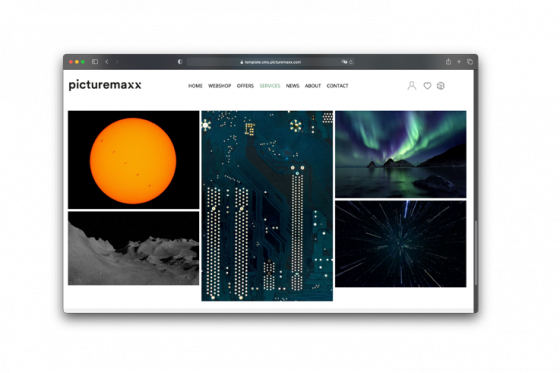Open a new tab with plus icon

click(x=459, y=62)
